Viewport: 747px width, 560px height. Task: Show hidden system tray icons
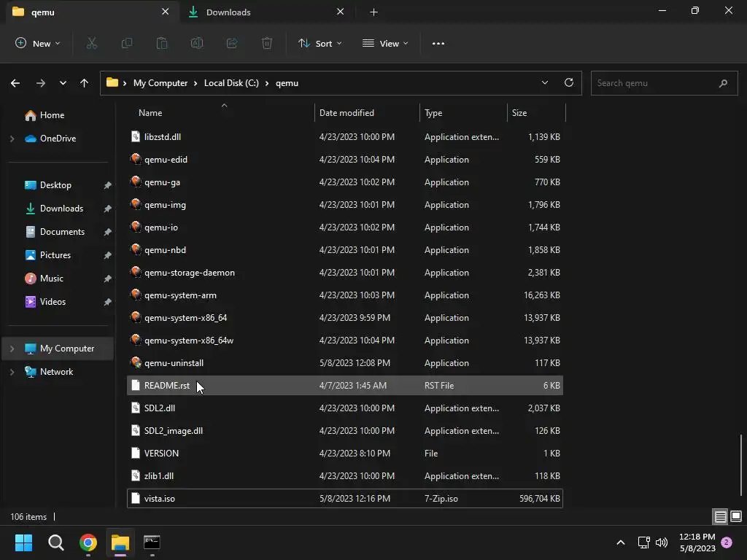coord(620,542)
